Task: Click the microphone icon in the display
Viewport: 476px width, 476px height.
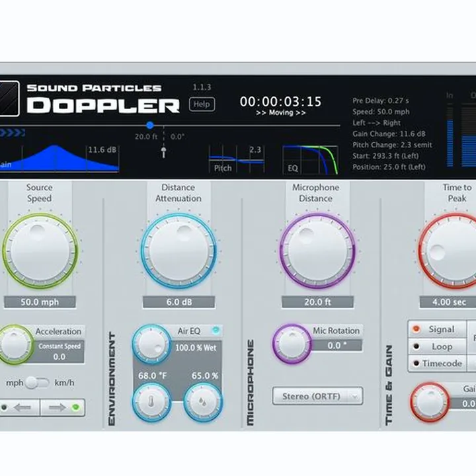Action: click(164, 152)
